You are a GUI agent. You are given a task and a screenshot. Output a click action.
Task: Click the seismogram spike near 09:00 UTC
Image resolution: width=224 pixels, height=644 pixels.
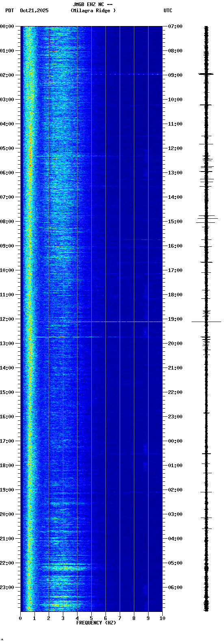[x=206, y=74]
